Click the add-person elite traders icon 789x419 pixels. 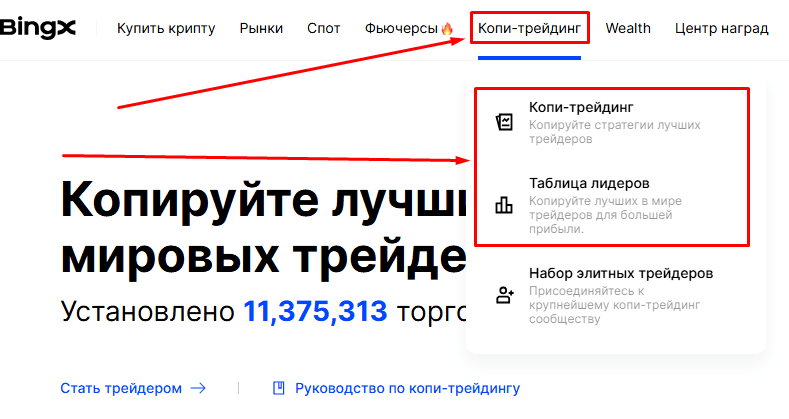505,295
